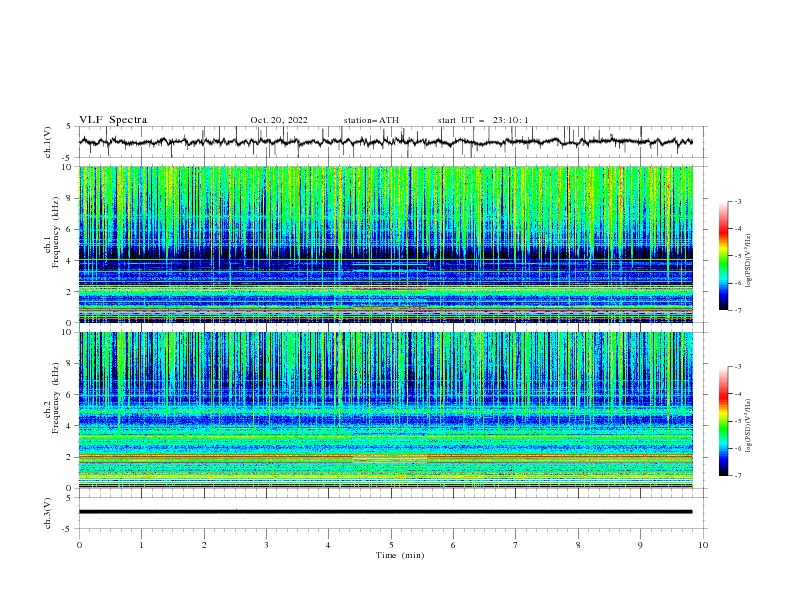
Task: Click time axis tick "4"
Action: 328,545
